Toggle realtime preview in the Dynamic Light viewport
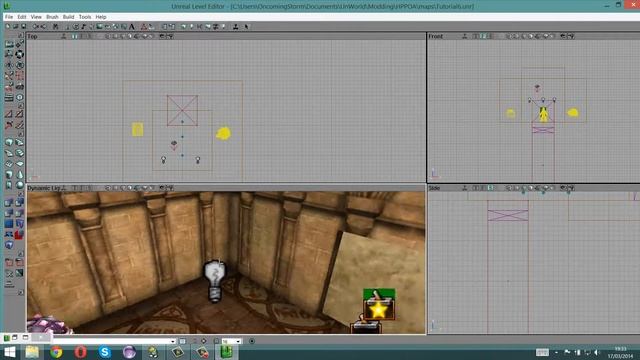Screen dimensions: 640x360 point(63,188)
